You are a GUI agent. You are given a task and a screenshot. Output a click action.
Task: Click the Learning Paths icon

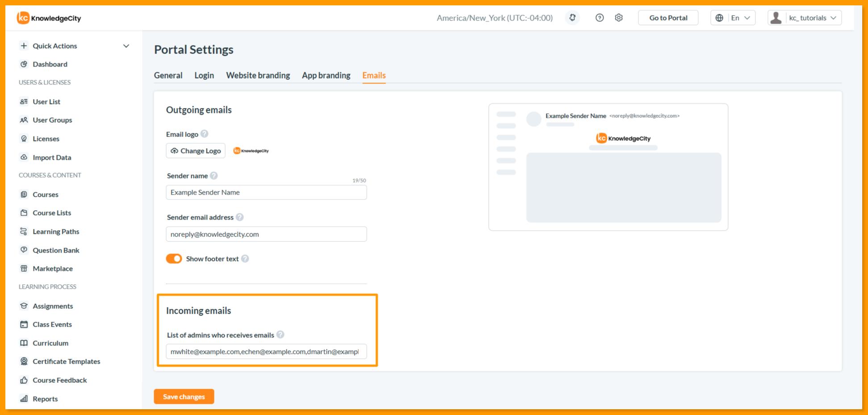[24, 232]
